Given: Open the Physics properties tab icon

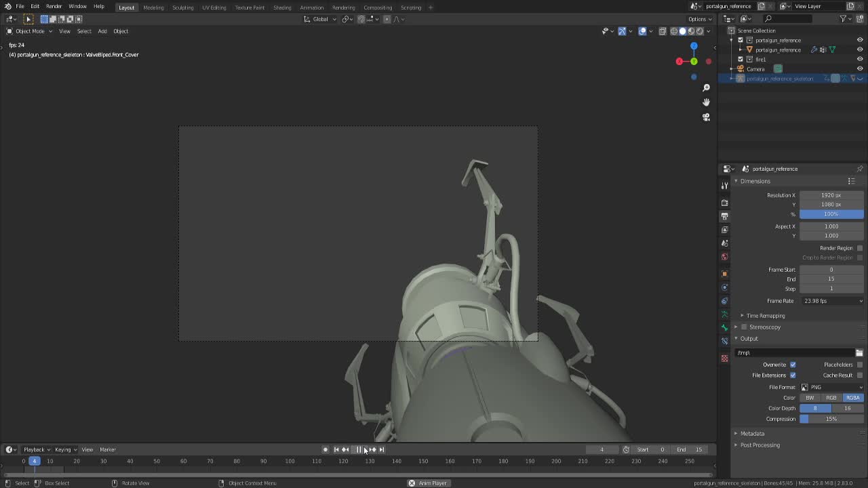Looking at the screenshot, I should click(x=724, y=287).
